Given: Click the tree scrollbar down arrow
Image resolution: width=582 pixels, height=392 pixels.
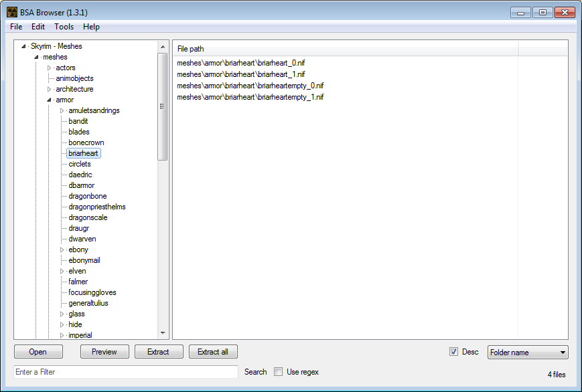Looking at the screenshot, I should pos(163,333).
